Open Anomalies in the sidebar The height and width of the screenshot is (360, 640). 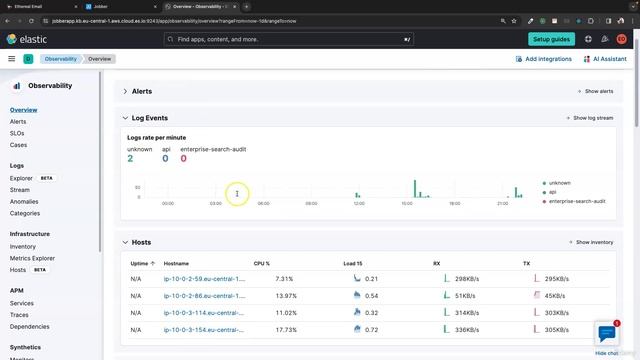(24, 202)
